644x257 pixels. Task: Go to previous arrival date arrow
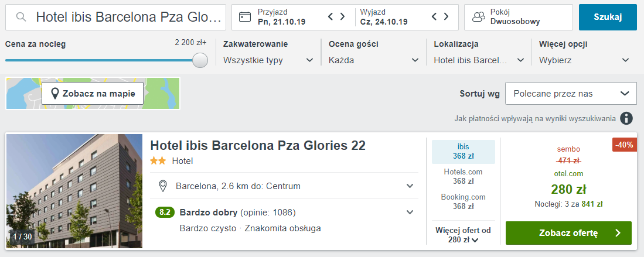(330, 16)
